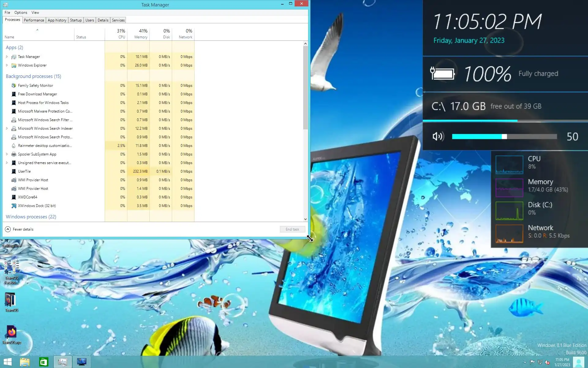Open Windows Store from the taskbar
Image resolution: width=588 pixels, height=368 pixels.
tap(43, 362)
